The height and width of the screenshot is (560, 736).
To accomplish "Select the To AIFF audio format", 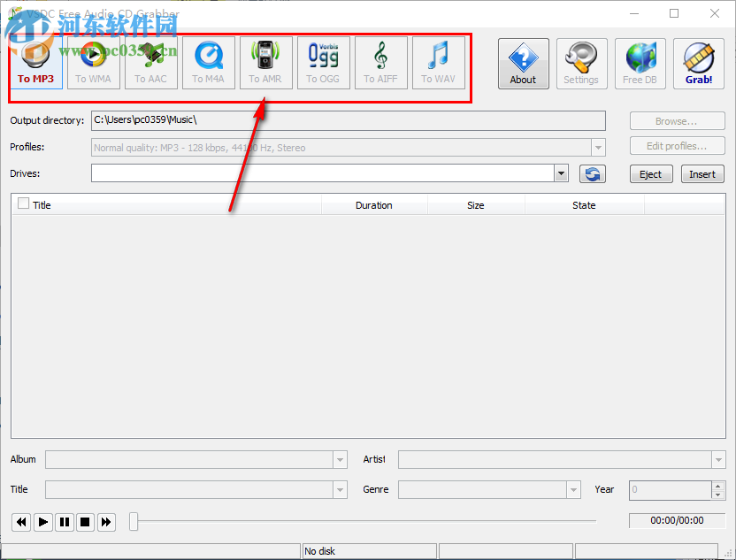I will 380,62.
